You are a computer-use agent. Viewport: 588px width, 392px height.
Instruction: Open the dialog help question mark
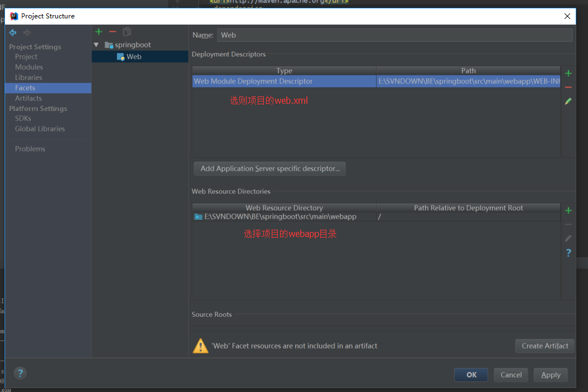tap(20, 373)
